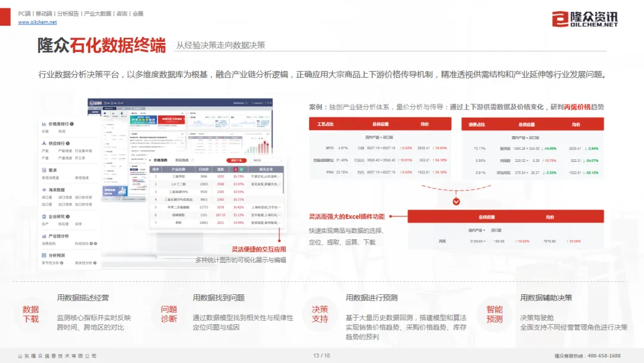Click the 需求 section icon
The height and width of the screenshot is (363, 644).
pyautogui.click(x=44, y=170)
